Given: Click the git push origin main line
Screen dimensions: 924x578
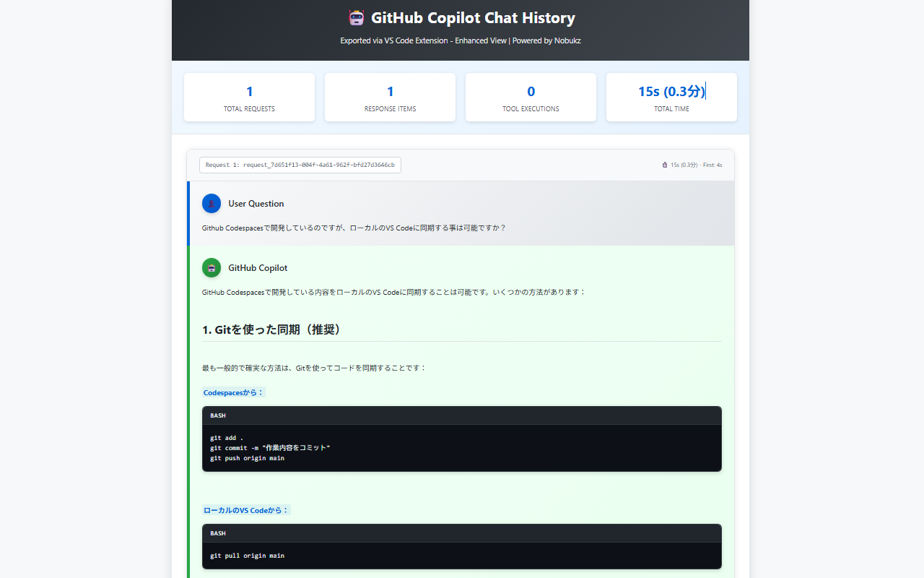Looking at the screenshot, I should click(x=247, y=458).
